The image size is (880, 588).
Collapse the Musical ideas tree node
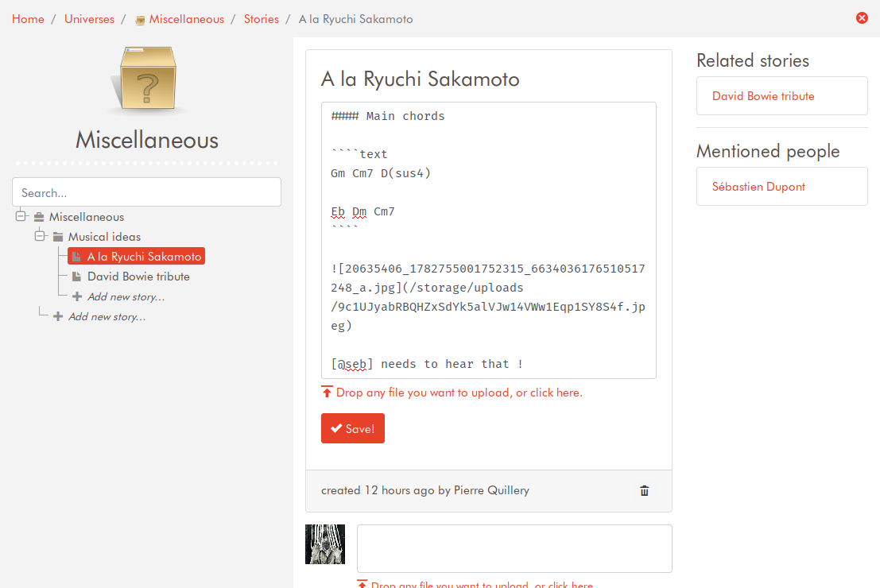40,236
